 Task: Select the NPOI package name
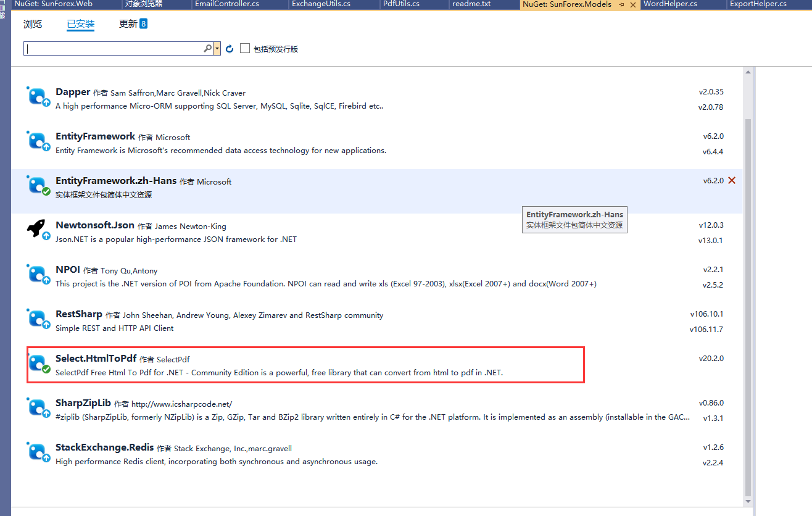pyautogui.click(x=68, y=270)
